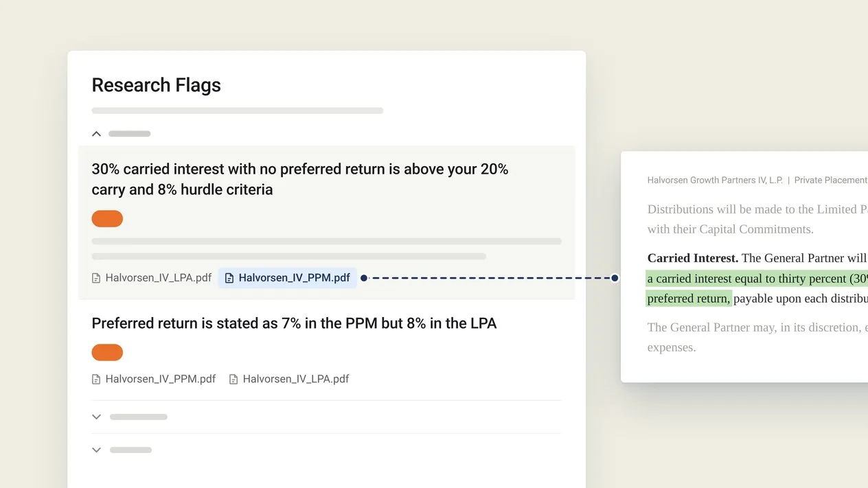868x488 pixels.
Task: Click the Halvorsen Growth Partners IV document header
Action: point(757,180)
